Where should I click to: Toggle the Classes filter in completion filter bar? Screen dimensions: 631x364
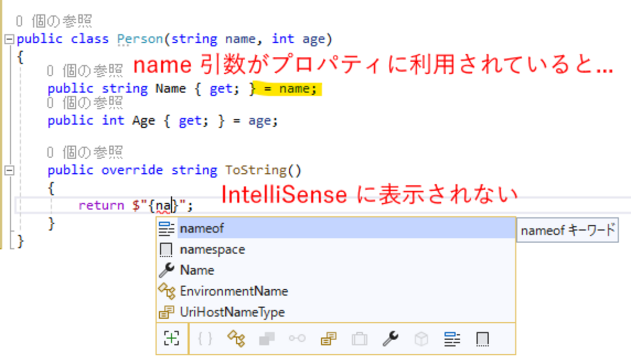[236, 338]
